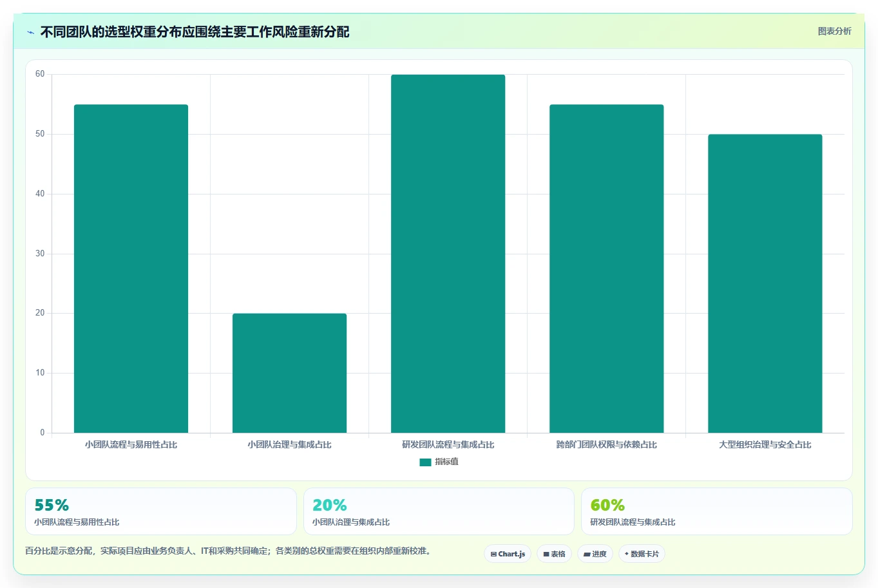
Task: Click the 指标值 legend text
Action: coord(446,462)
